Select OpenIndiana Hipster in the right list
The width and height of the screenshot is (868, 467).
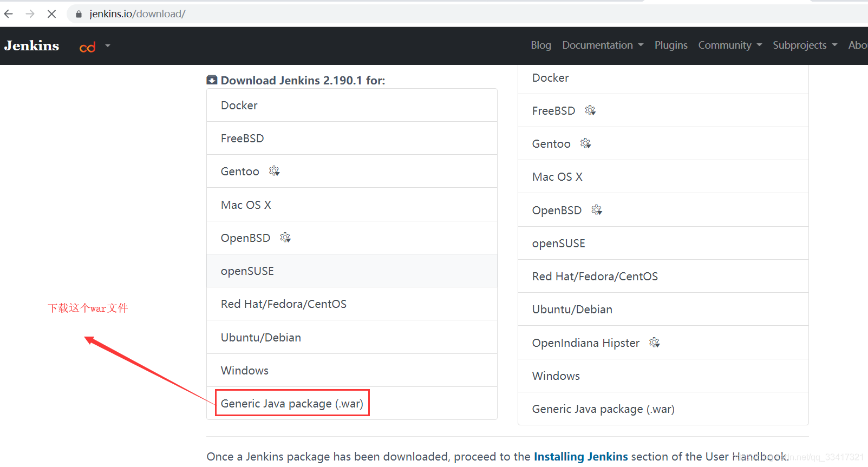(663, 343)
